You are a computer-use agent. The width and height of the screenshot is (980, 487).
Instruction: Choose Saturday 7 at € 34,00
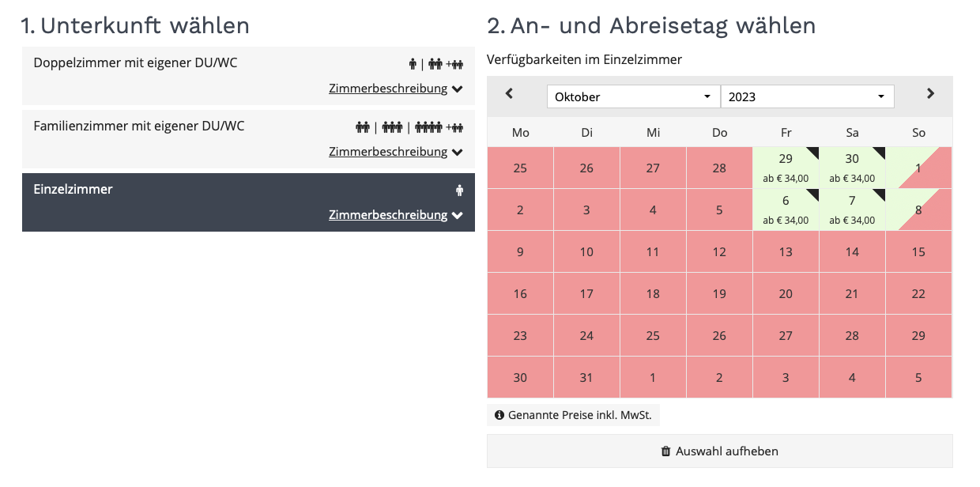852,210
